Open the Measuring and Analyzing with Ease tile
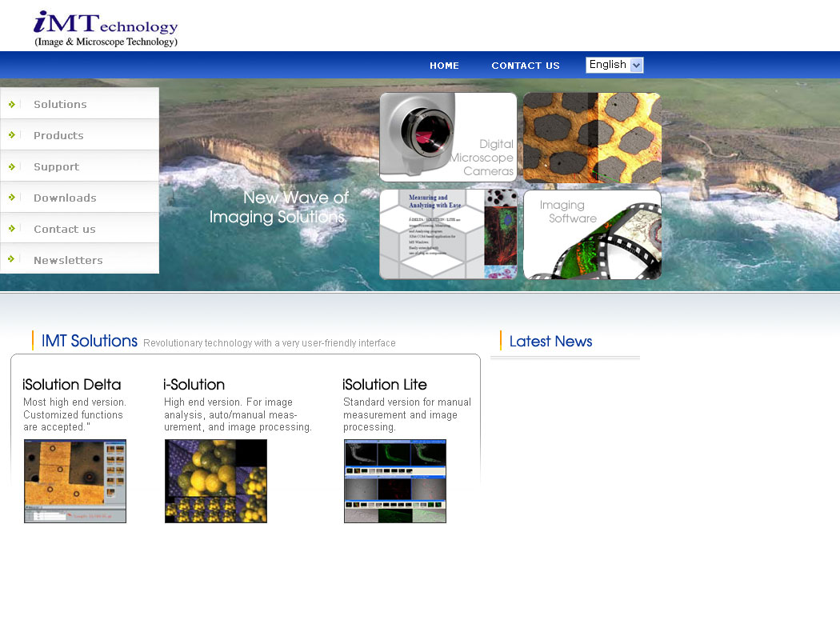 (448, 234)
